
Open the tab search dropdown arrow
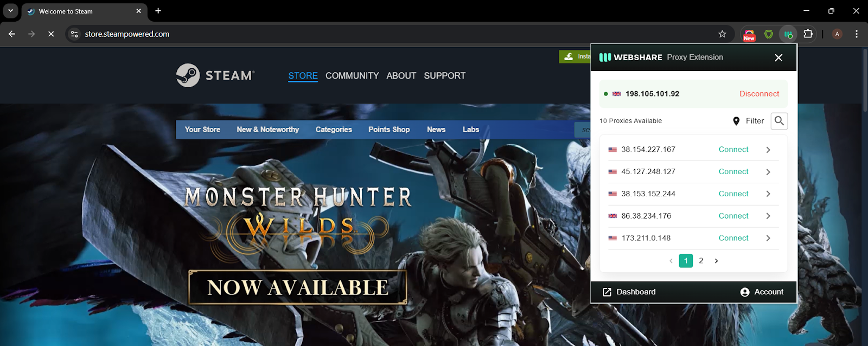10,11
